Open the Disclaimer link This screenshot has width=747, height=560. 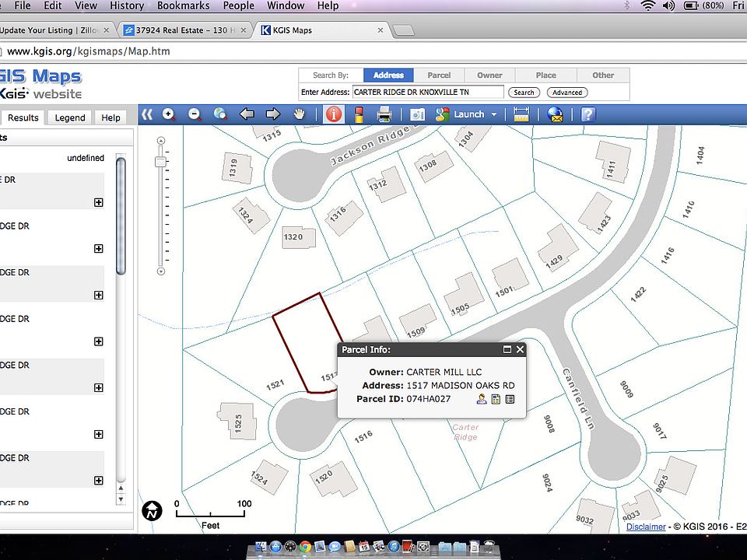tap(645, 527)
